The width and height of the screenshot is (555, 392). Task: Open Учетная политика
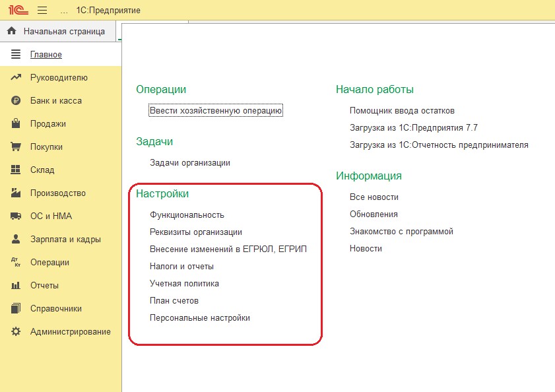coord(184,284)
